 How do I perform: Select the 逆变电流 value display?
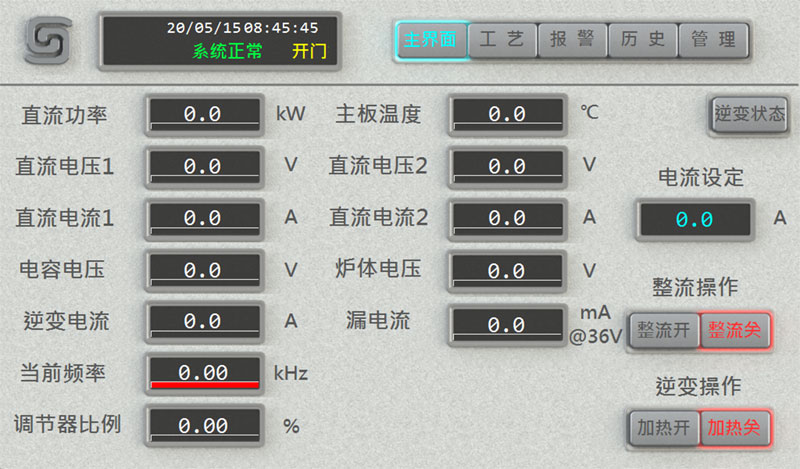coord(203,322)
